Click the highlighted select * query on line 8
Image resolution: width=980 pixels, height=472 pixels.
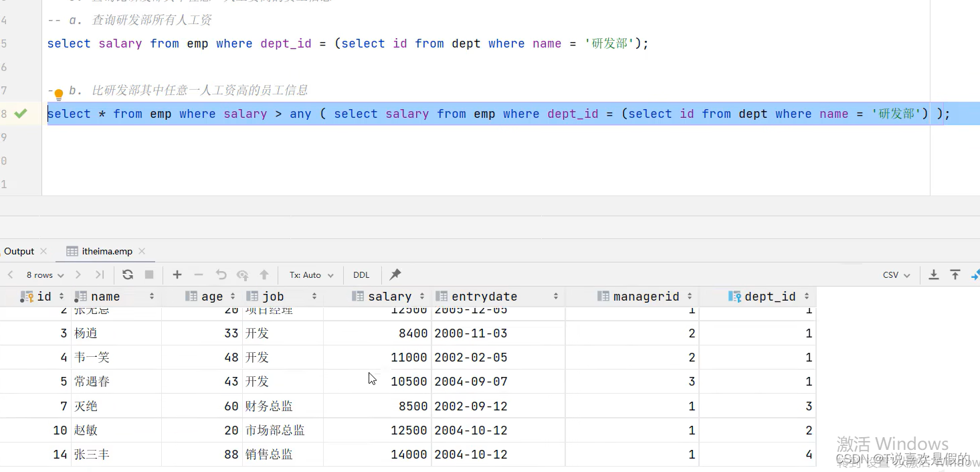(x=498, y=114)
